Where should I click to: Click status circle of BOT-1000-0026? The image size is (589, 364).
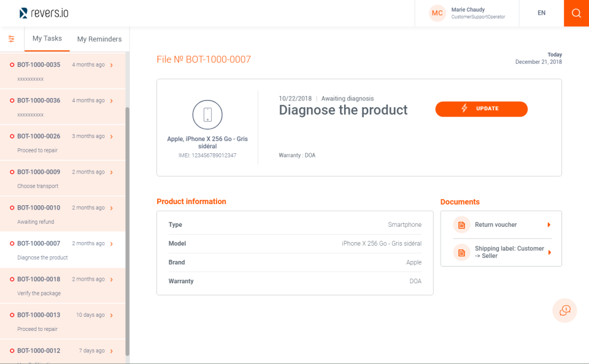[x=12, y=136]
